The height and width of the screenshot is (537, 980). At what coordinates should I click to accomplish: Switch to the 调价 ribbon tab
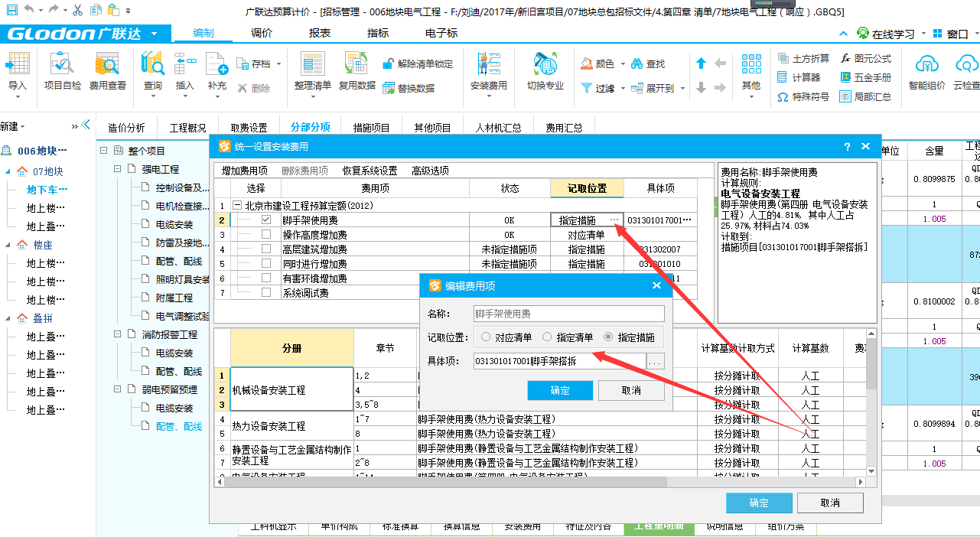tap(262, 33)
